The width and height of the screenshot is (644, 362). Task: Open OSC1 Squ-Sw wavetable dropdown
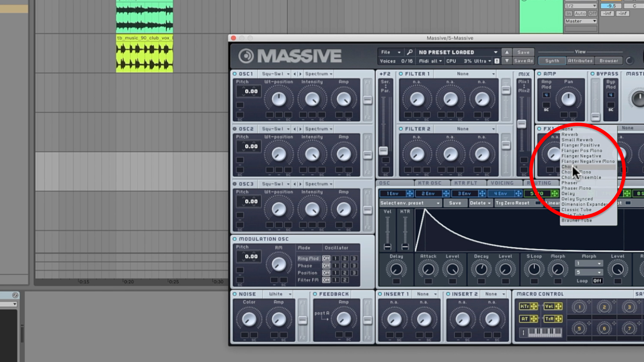click(275, 74)
